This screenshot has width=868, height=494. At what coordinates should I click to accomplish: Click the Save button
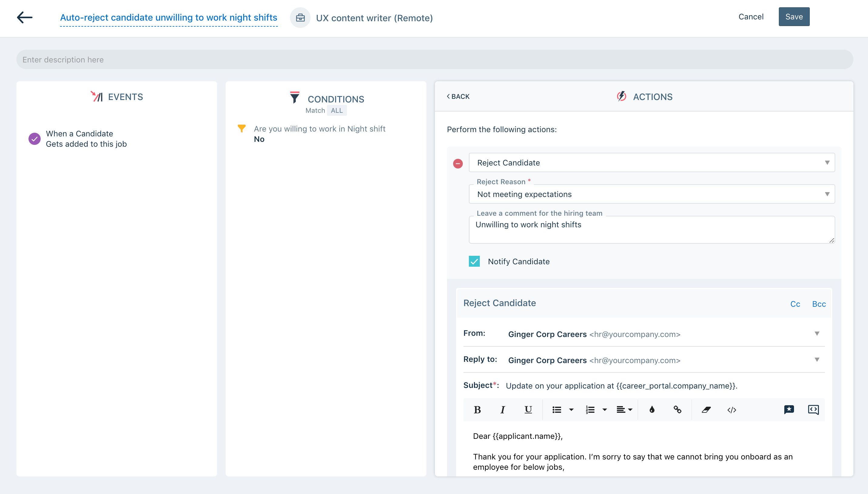(x=794, y=17)
